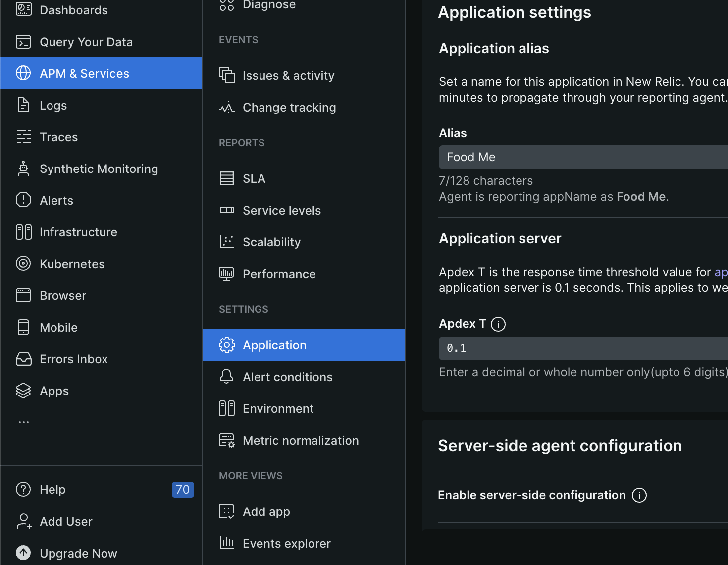Click the Scalability scatter plot icon
Image resolution: width=728 pixels, height=565 pixels.
pos(227,242)
